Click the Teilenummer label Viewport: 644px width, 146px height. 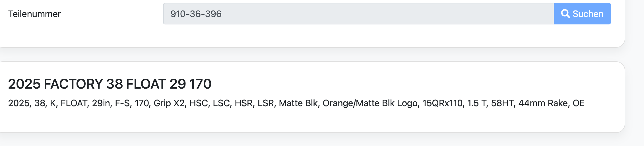[x=34, y=14]
